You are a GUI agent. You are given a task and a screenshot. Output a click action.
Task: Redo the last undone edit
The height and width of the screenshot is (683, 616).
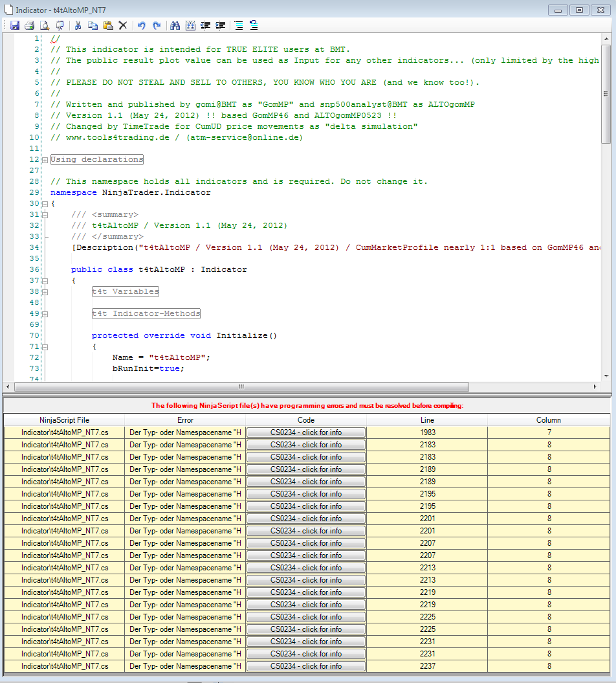tap(157, 25)
